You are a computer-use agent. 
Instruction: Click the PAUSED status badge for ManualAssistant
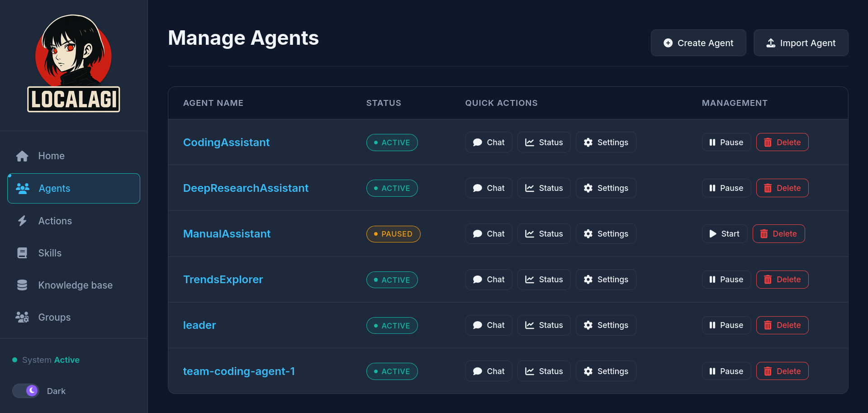click(393, 234)
